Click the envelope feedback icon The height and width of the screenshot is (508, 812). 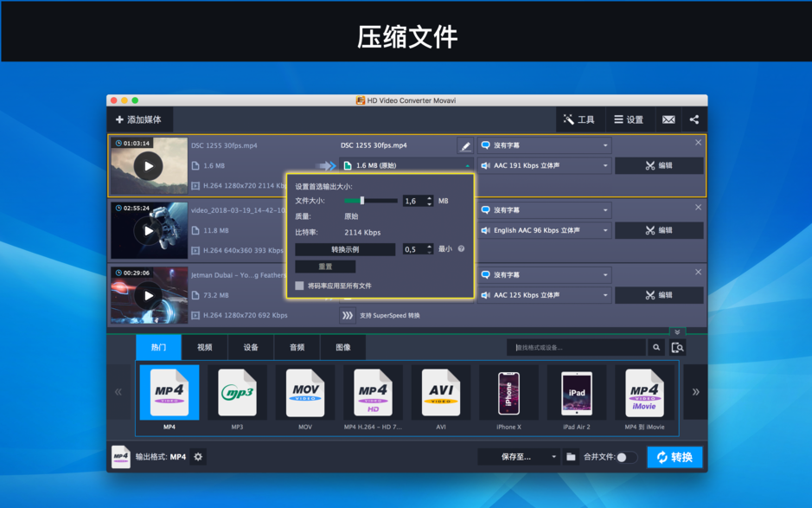[668, 119]
